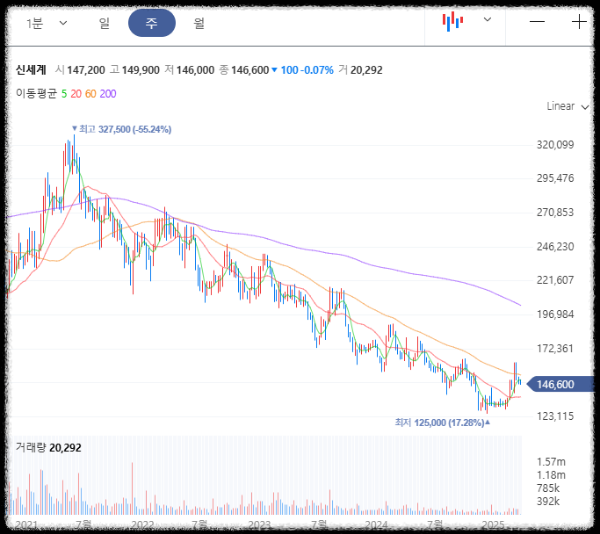
Task: Click the 최저 125,000 low marker
Action: click(x=442, y=423)
